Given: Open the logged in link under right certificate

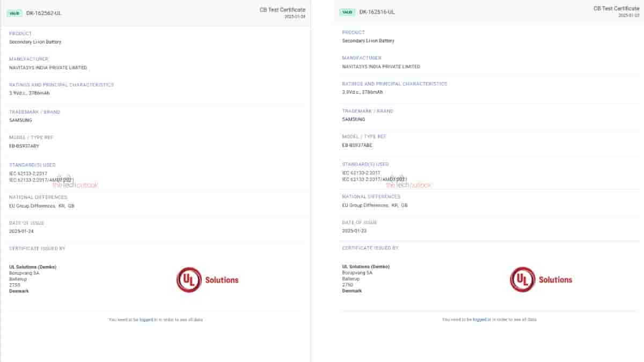Looking at the screenshot, I should [480, 319].
